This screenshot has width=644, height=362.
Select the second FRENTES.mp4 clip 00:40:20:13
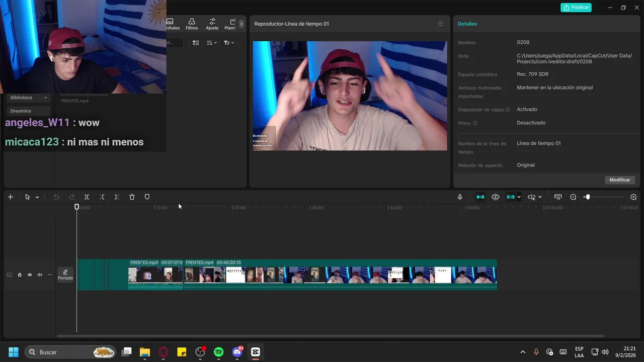point(340,275)
